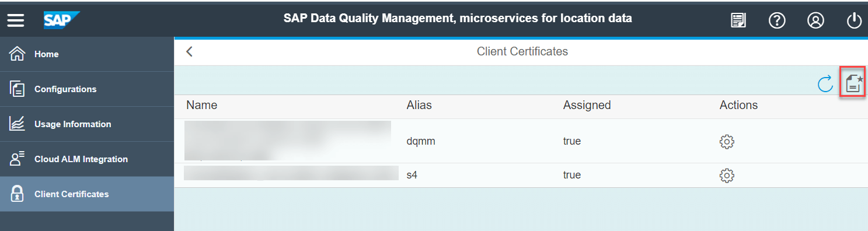
Task: Open the actions gear for s4 certificate
Action: point(727,175)
